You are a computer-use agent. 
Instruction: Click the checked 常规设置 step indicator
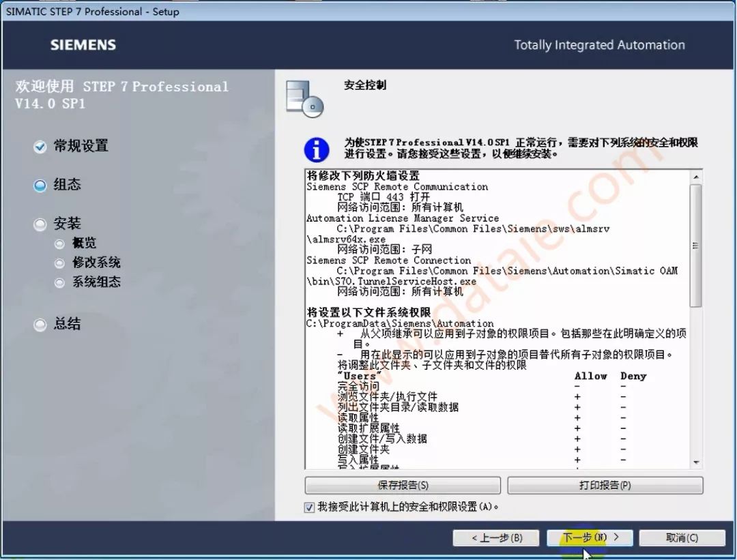point(40,147)
